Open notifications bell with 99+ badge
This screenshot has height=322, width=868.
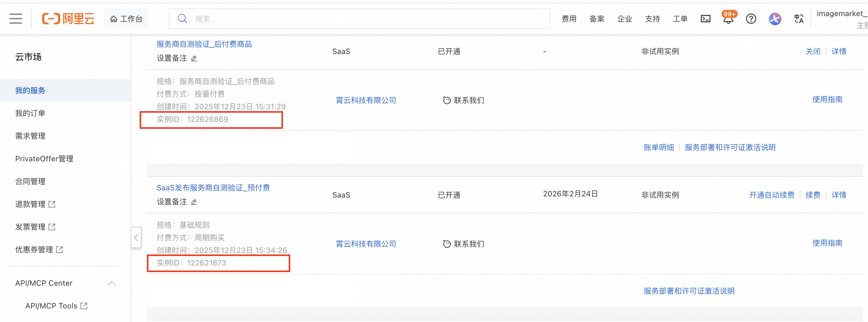pyautogui.click(x=728, y=18)
